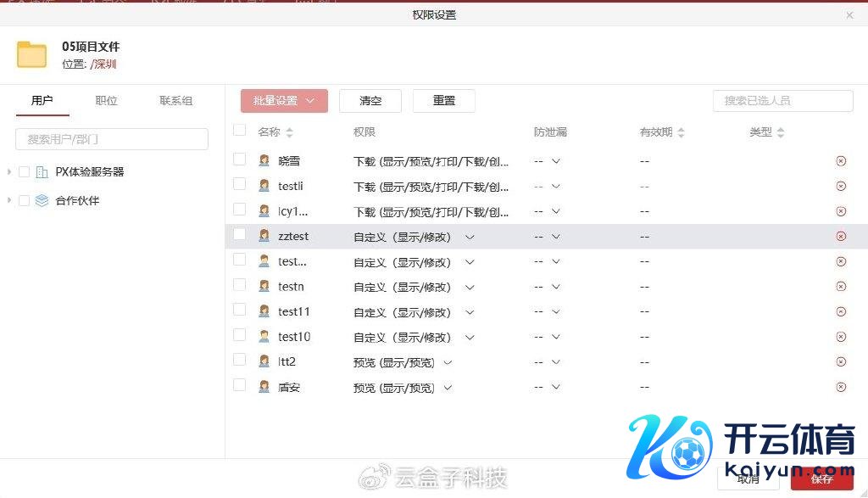Check the select-all checkbox in table header
The image size is (868, 498).
(240, 131)
